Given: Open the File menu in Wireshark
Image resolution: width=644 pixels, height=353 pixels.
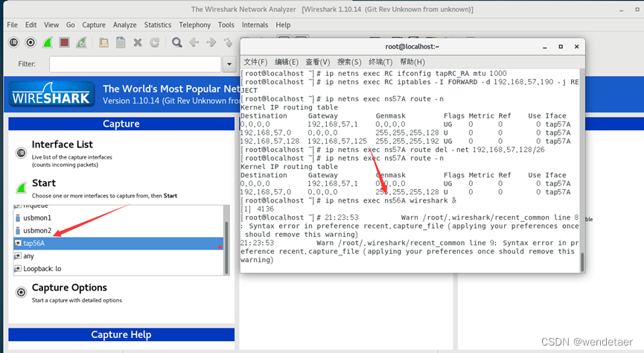Looking at the screenshot, I should (x=13, y=25).
